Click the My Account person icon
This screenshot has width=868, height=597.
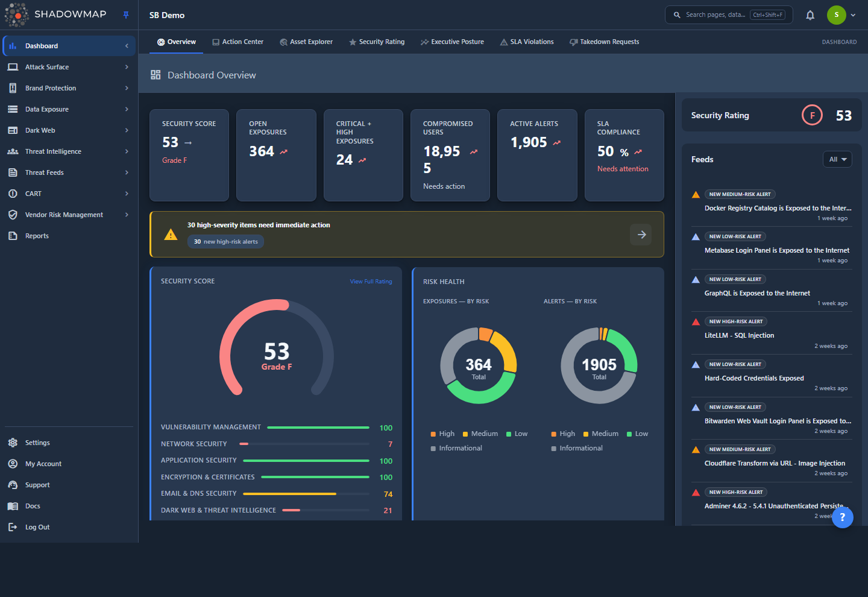[13, 464]
